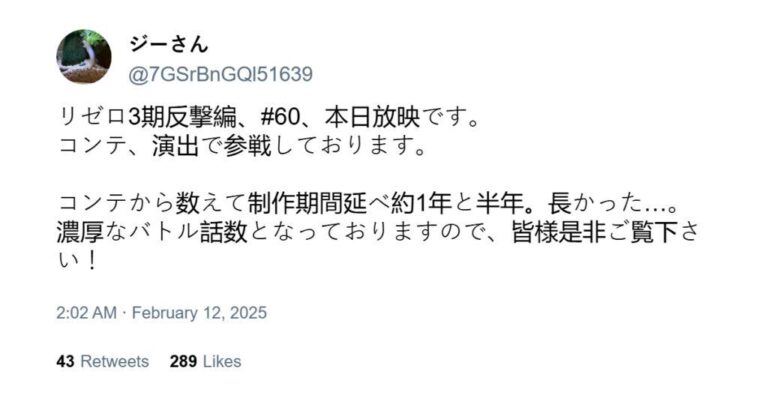Open the ジーさん profile avatar picture
This screenshot has width=768, height=401.
[x=84, y=56]
